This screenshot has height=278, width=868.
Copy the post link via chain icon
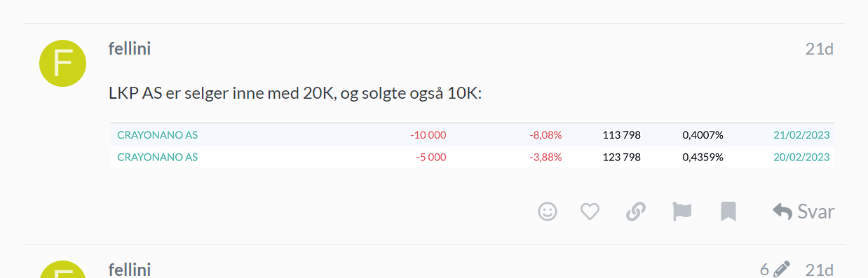(635, 211)
